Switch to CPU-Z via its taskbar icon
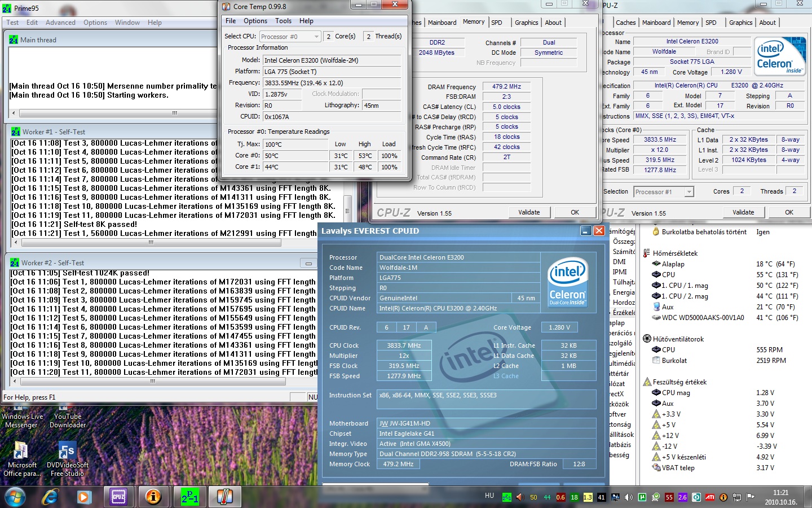Image resolution: width=812 pixels, height=508 pixels. coord(118,497)
